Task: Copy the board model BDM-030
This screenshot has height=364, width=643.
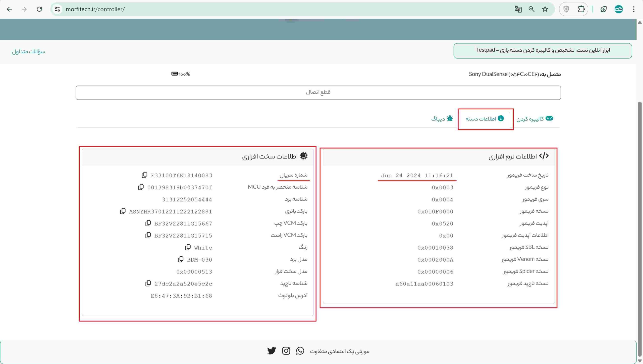Action: pos(181,259)
